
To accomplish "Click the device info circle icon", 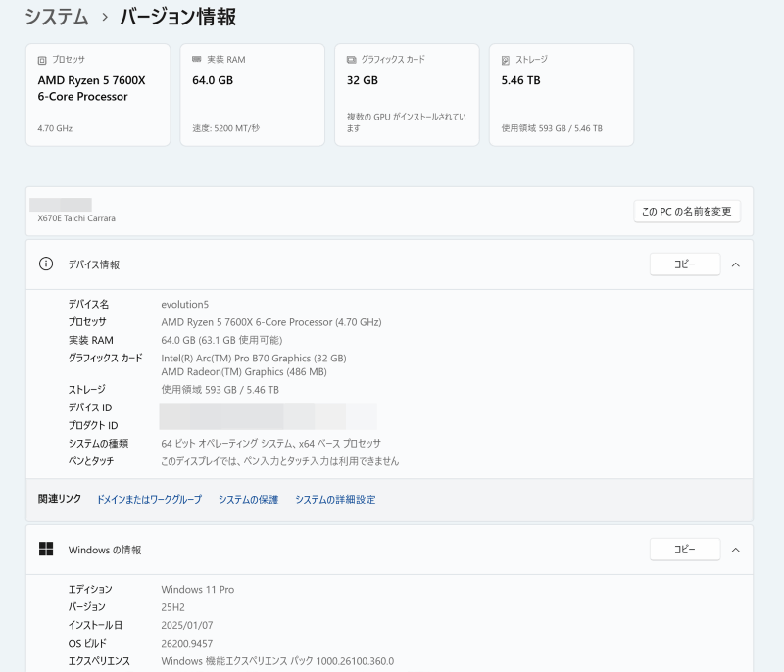I will coord(46,264).
